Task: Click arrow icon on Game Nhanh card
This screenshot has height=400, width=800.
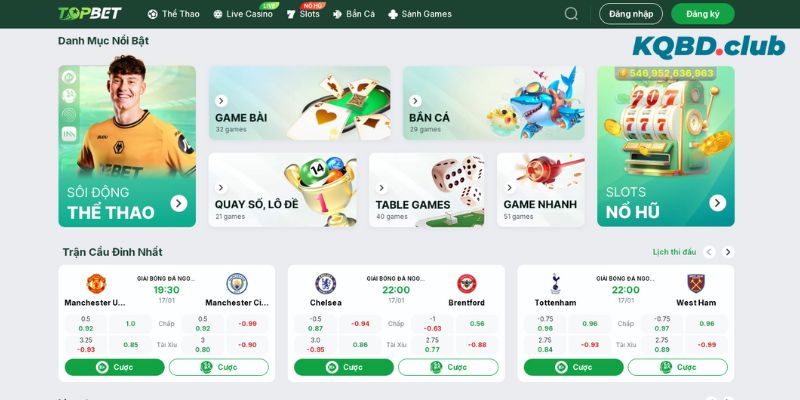Action: click(x=509, y=188)
